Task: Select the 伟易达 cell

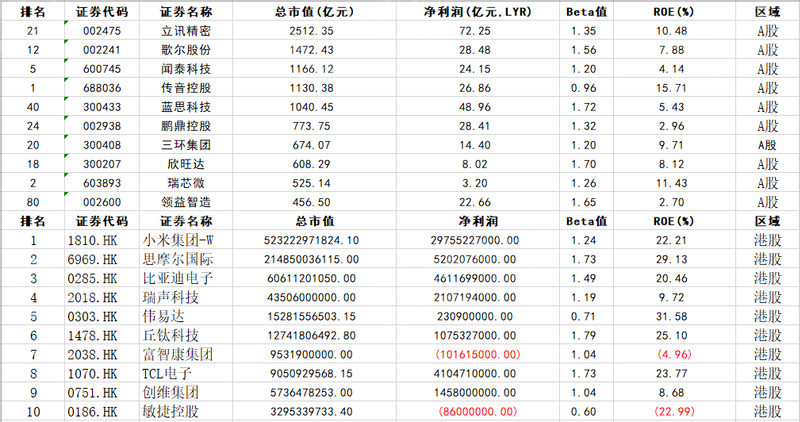Action: coord(186,316)
